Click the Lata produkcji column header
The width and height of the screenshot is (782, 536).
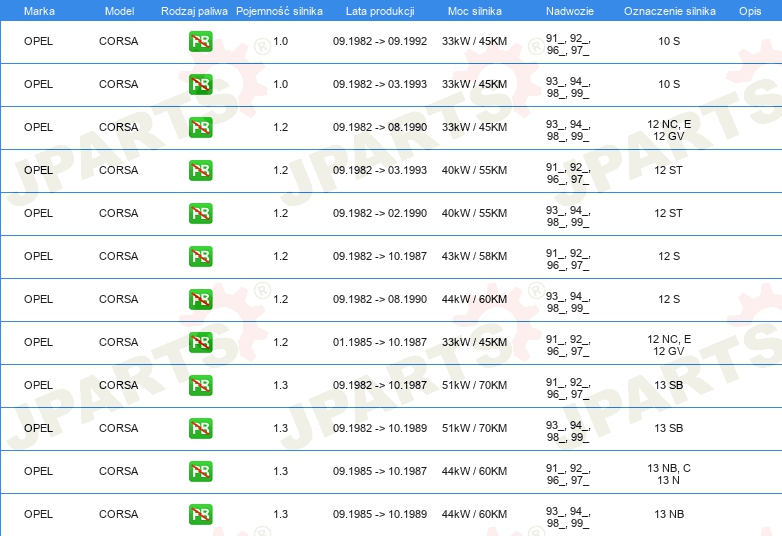pos(380,11)
